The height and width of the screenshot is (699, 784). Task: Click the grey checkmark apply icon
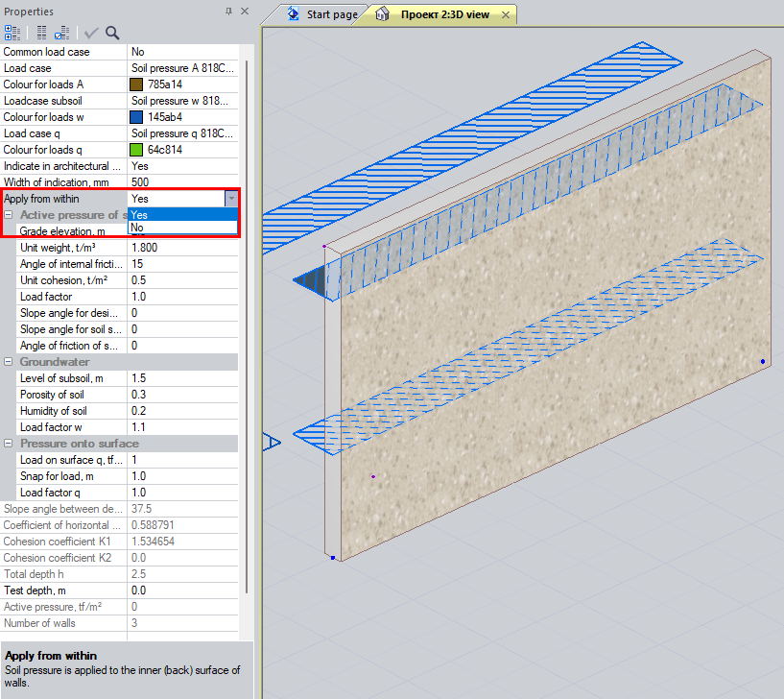[92, 32]
